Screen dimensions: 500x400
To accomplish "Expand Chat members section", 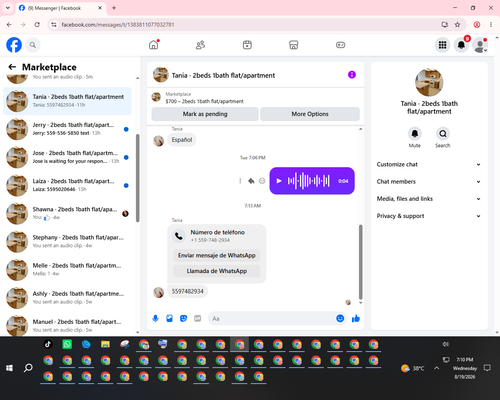I will 429,182.
